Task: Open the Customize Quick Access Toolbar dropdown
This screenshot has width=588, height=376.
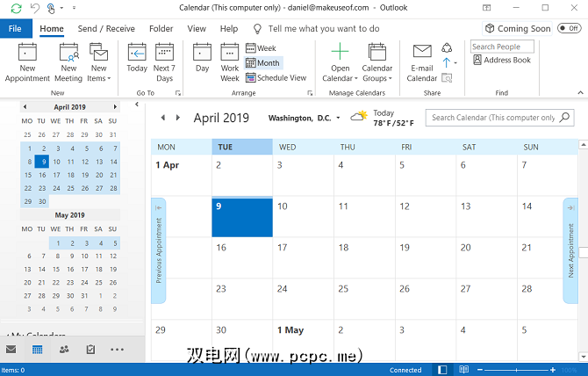Action: click(x=74, y=8)
